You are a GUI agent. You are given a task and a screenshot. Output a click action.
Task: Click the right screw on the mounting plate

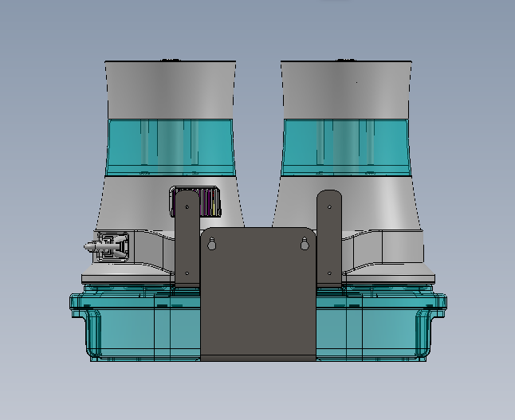(304, 245)
